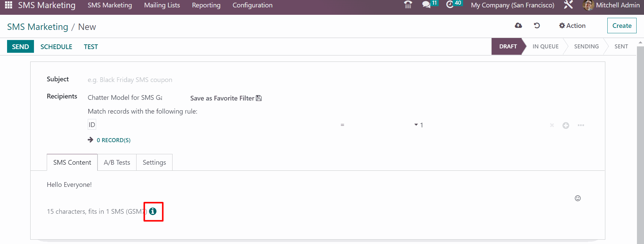Select the IN QUEUE status stage
Image resolution: width=644 pixels, height=244 pixels.
tap(545, 46)
